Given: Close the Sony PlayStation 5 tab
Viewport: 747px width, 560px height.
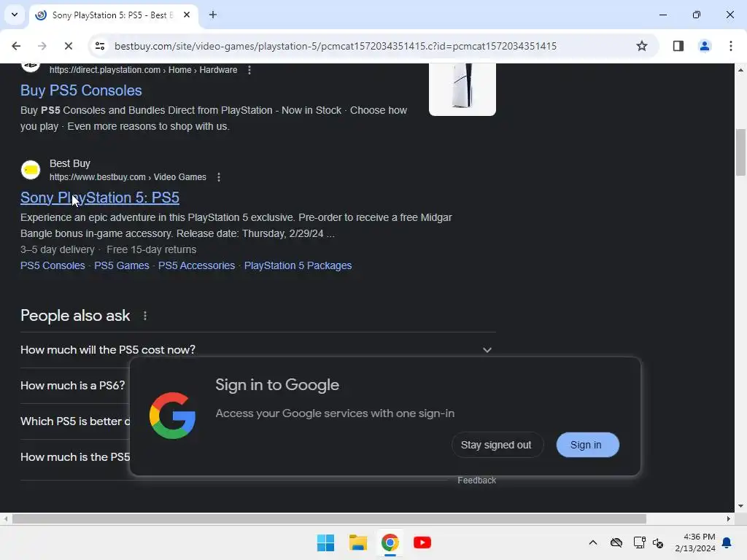Looking at the screenshot, I should pos(187,15).
